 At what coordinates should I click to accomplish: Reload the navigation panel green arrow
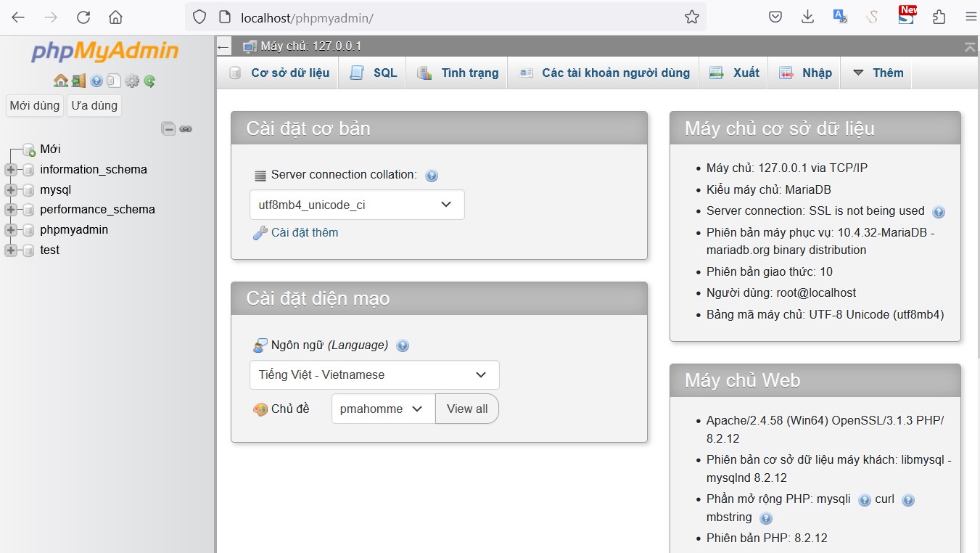[x=149, y=81]
